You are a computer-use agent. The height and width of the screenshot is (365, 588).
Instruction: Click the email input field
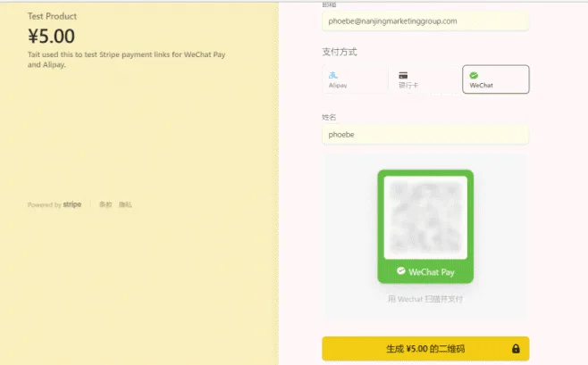pos(425,21)
